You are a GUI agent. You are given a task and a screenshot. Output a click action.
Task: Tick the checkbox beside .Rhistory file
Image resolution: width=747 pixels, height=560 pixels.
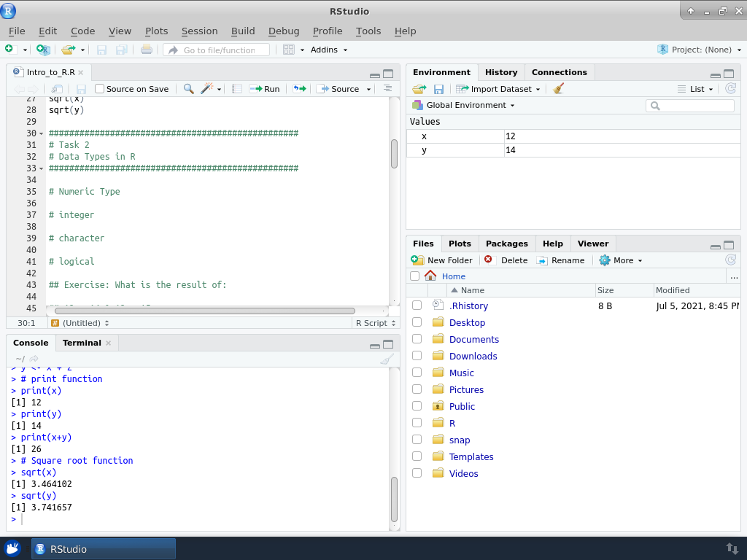pos(417,306)
